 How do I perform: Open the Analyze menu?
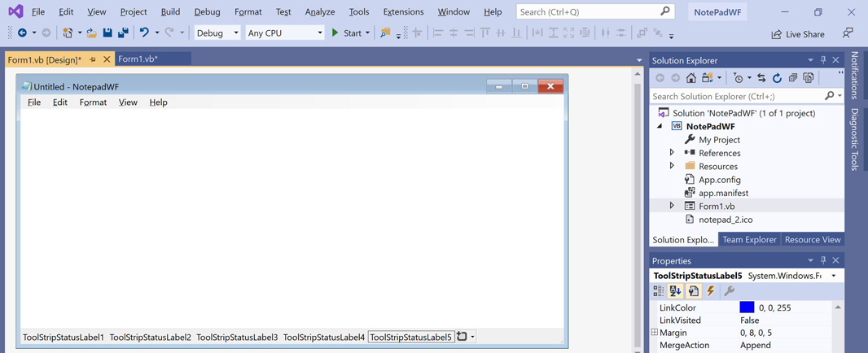(x=319, y=12)
